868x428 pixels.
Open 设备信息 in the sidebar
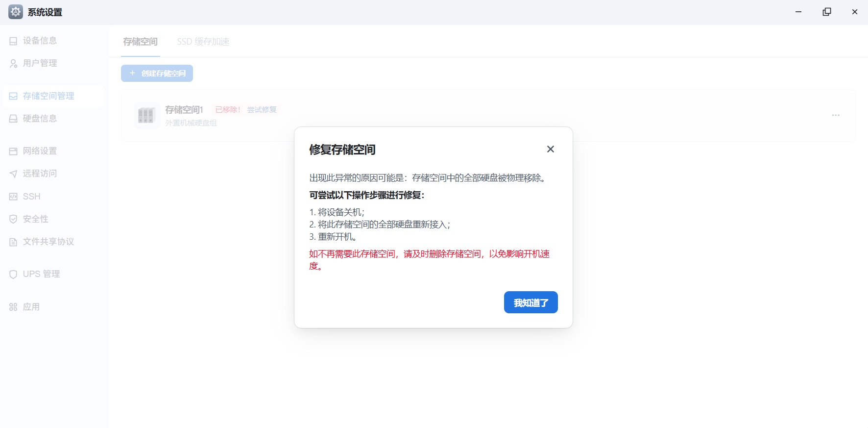point(53,41)
